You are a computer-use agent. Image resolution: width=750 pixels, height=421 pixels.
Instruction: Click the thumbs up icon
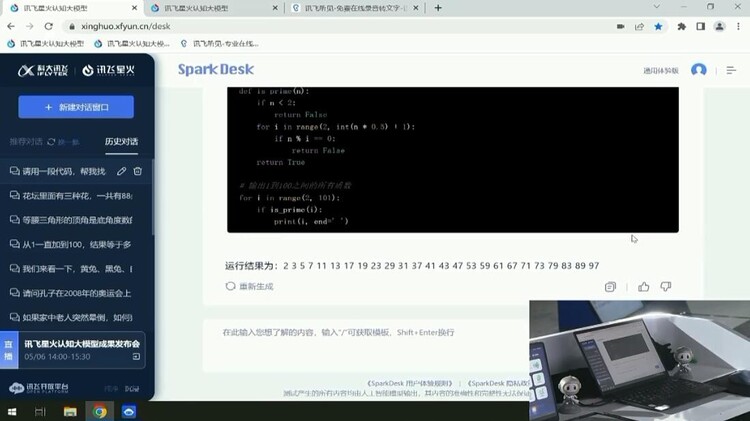point(644,287)
